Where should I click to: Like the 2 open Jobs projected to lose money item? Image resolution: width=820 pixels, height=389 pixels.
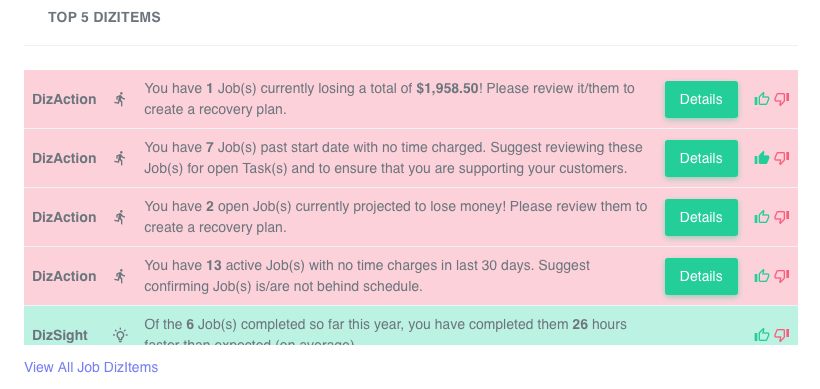tap(762, 217)
